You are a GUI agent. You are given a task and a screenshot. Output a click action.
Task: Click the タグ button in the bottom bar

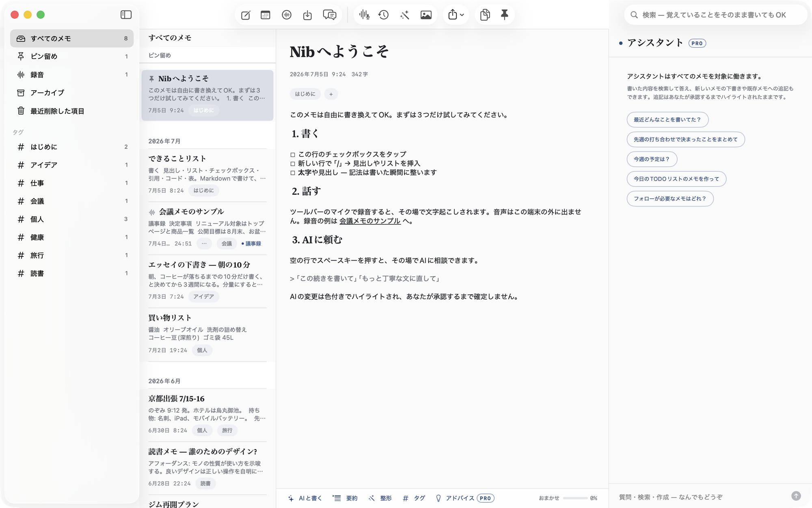[x=414, y=498]
